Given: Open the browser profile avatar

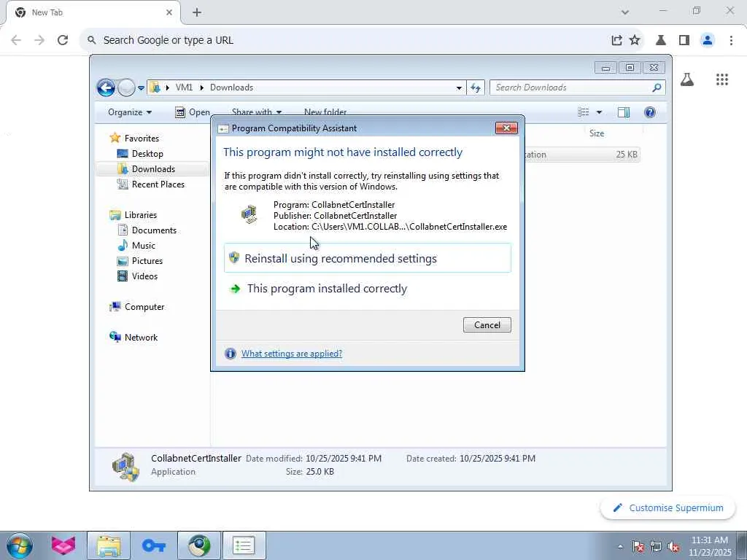Looking at the screenshot, I should 708,40.
